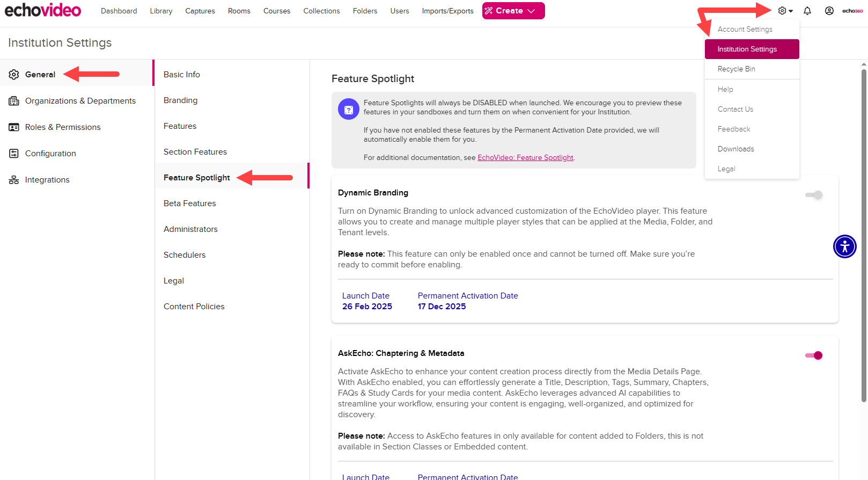Click the echo360 logo in header

tap(852, 11)
